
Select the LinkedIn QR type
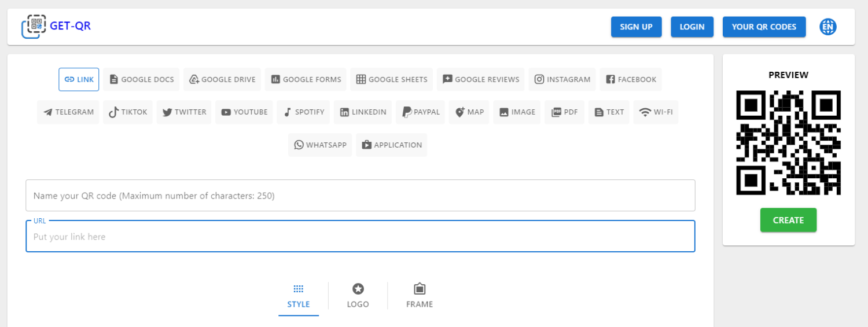363,112
